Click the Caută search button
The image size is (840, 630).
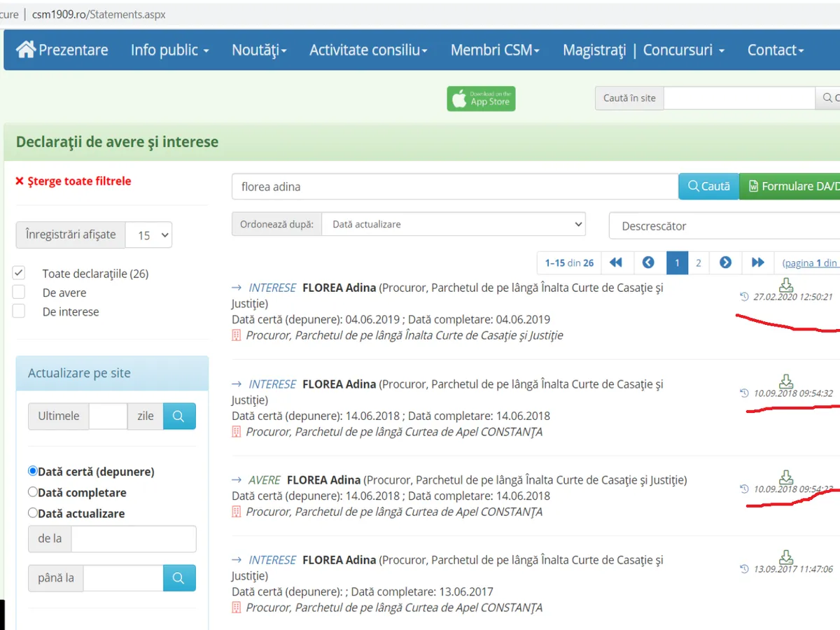pos(708,186)
